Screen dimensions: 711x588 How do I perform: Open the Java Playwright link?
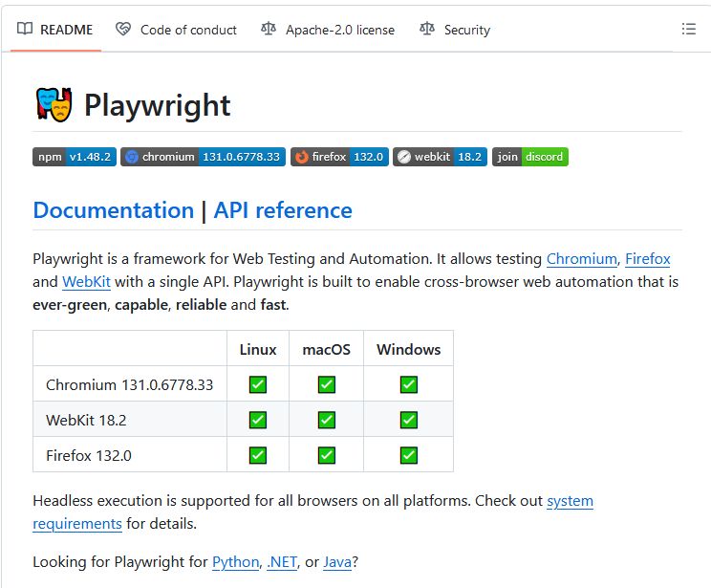pyautogui.click(x=337, y=562)
